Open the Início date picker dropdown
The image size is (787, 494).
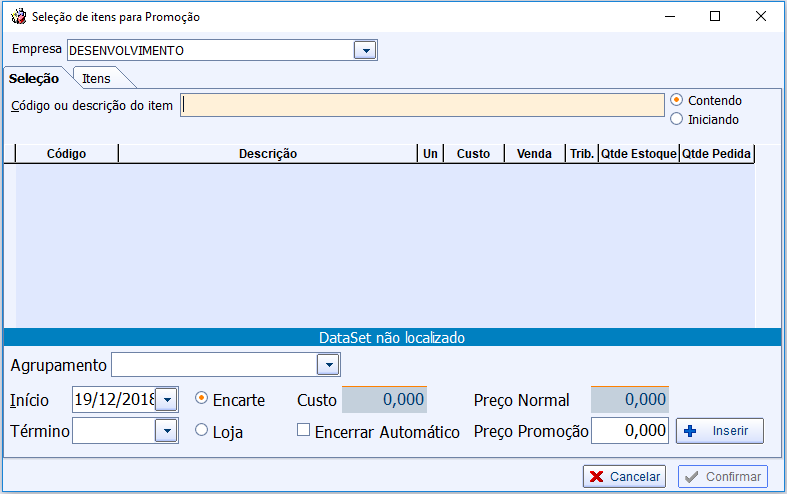(167, 399)
